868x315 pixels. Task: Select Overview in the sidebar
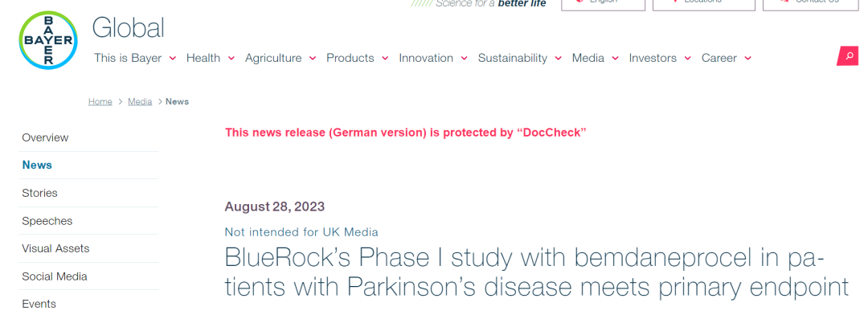pos(45,137)
